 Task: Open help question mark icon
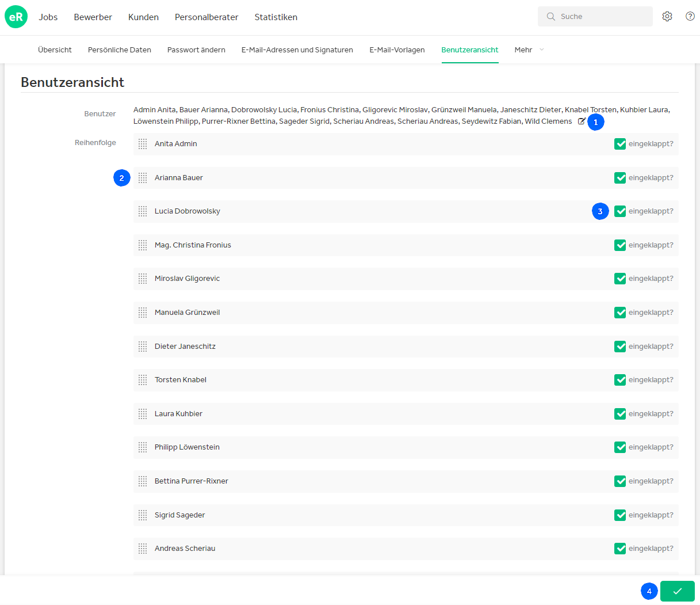(x=690, y=17)
